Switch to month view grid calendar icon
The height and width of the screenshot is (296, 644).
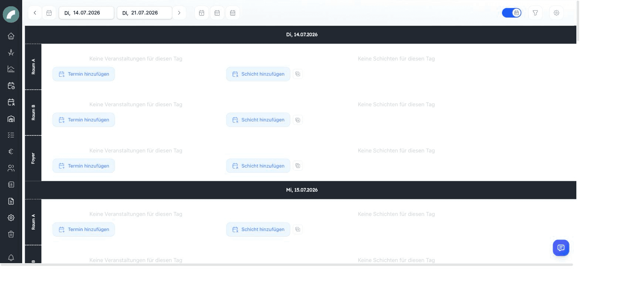click(x=233, y=13)
